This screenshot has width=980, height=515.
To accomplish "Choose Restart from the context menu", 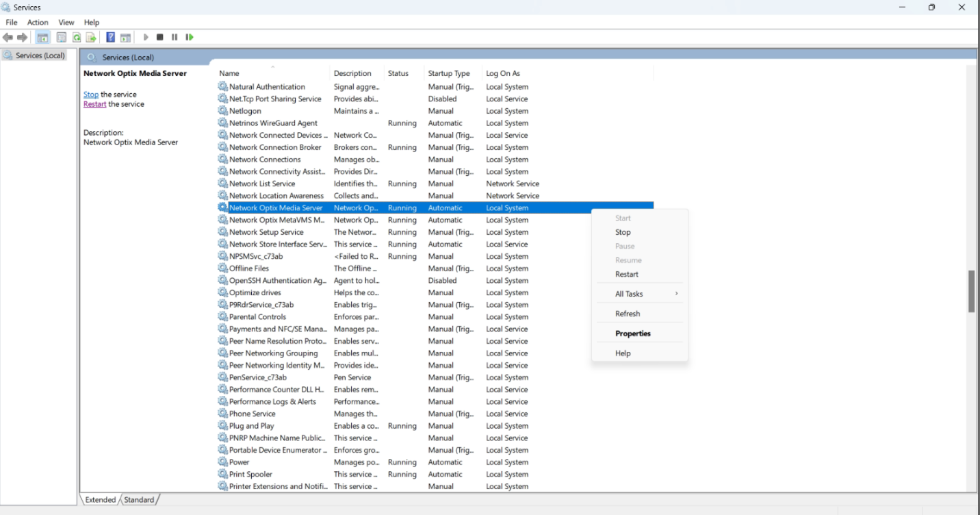I will click(x=626, y=274).
